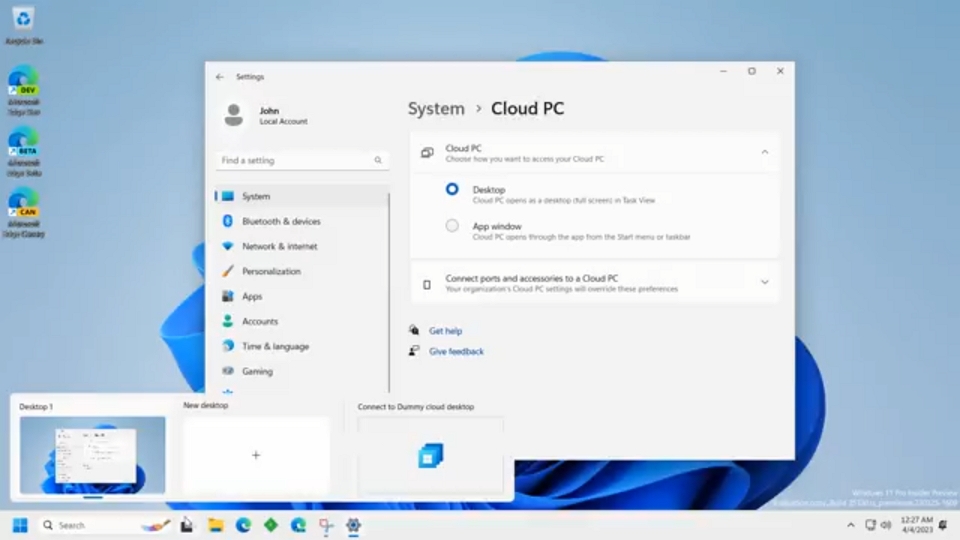The width and height of the screenshot is (960, 540).
Task: Open the Windows Start menu
Action: 20,525
